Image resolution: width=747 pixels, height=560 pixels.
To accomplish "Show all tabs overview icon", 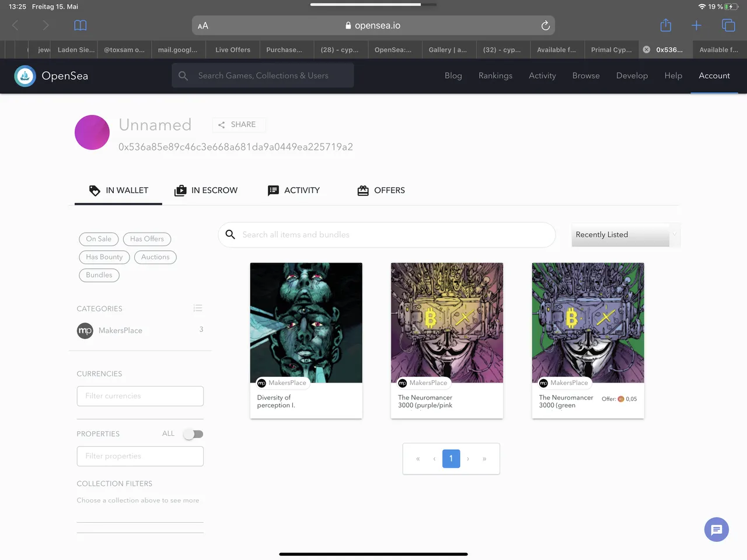I will click(x=728, y=25).
